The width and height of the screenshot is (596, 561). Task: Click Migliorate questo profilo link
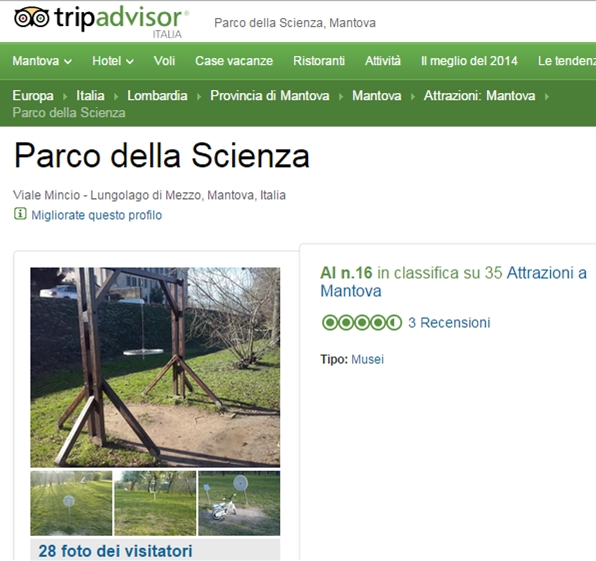97,215
